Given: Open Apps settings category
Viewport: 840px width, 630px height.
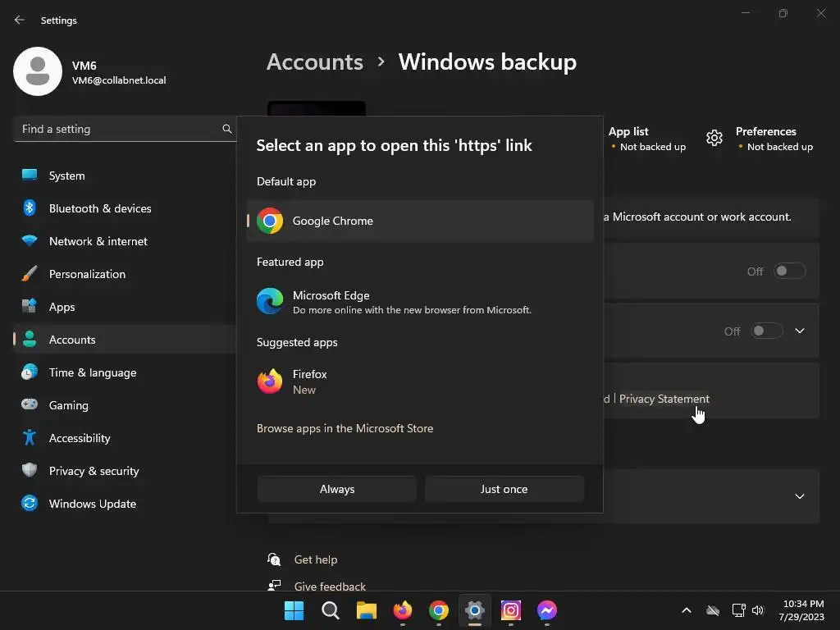Looking at the screenshot, I should [x=125, y=307].
